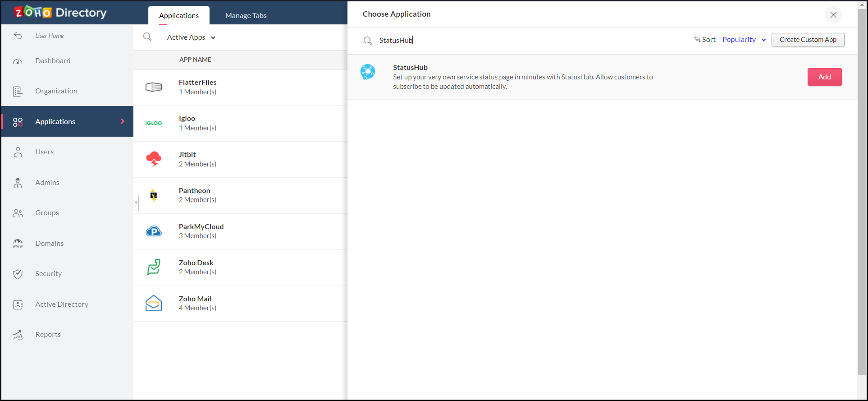This screenshot has width=868, height=401.
Task: Click the Organization building icon
Action: [x=18, y=91]
